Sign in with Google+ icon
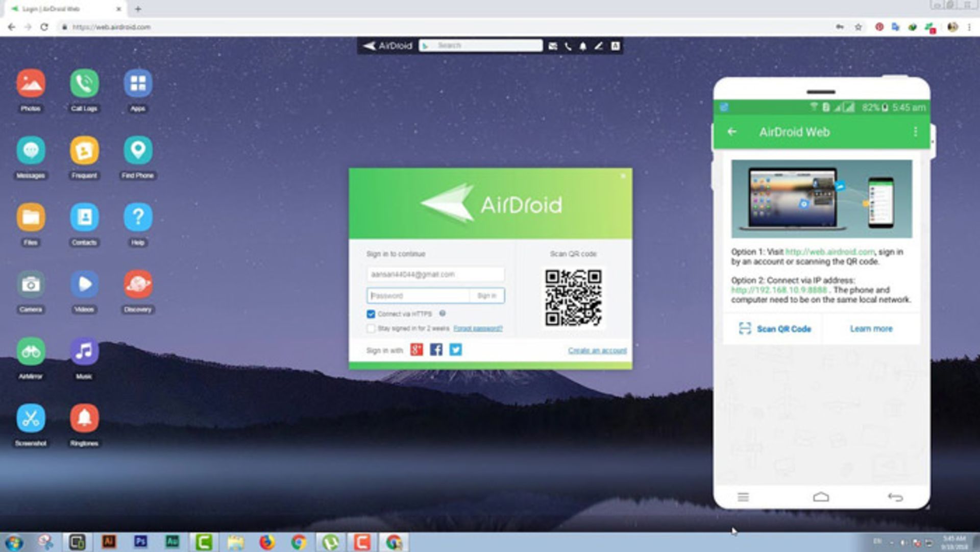The image size is (980, 552). coord(416,350)
